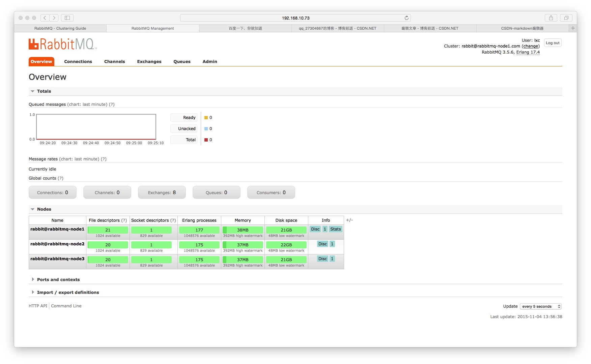This screenshot has width=591, height=364.
Task: Open the HTTP API link
Action: [38, 306]
